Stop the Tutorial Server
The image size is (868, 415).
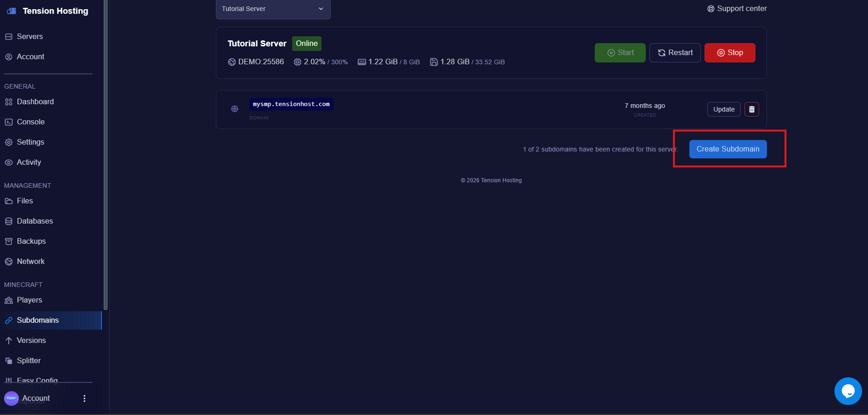pyautogui.click(x=730, y=52)
